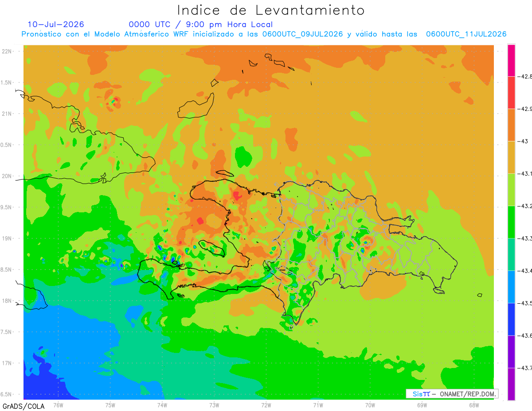This screenshot has height=411, width=532.
Task: Click the '-42.8' color bar value
Action: pyautogui.click(x=524, y=76)
